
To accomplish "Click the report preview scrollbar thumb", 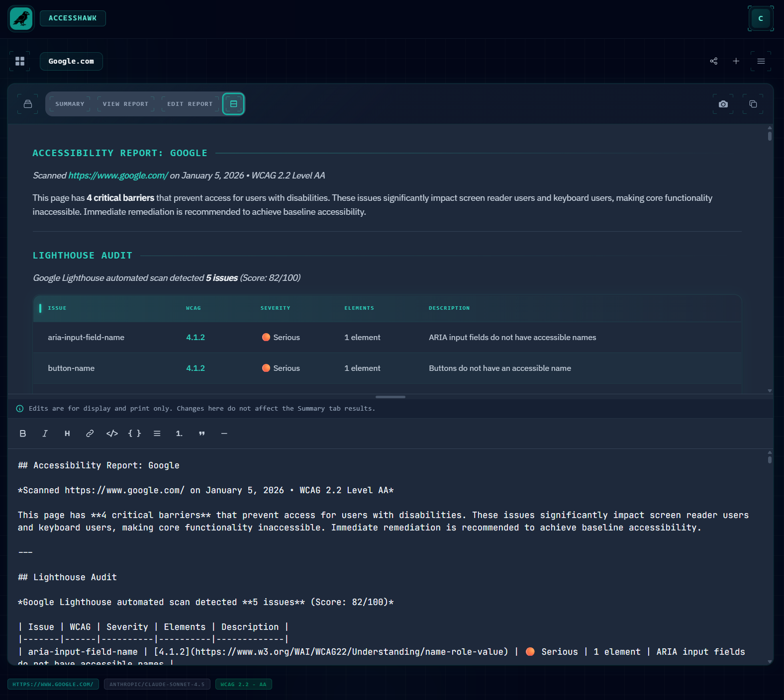I will tap(770, 136).
